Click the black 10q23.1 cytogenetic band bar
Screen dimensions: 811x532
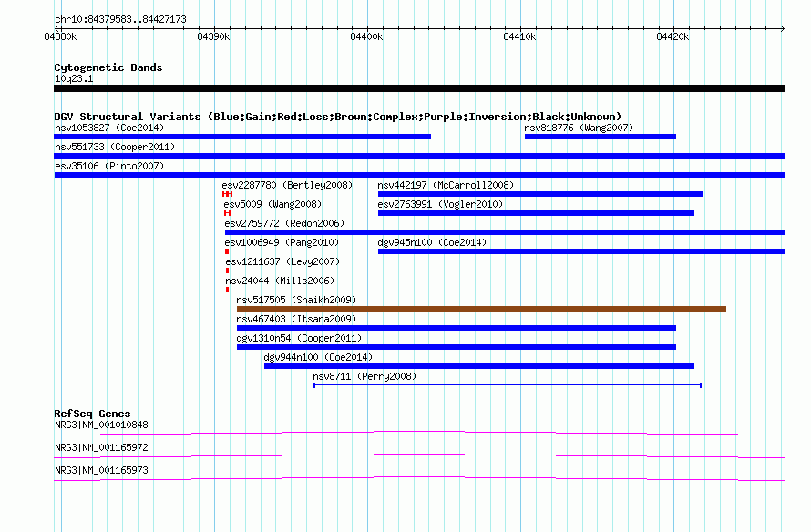[x=419, y=88]
